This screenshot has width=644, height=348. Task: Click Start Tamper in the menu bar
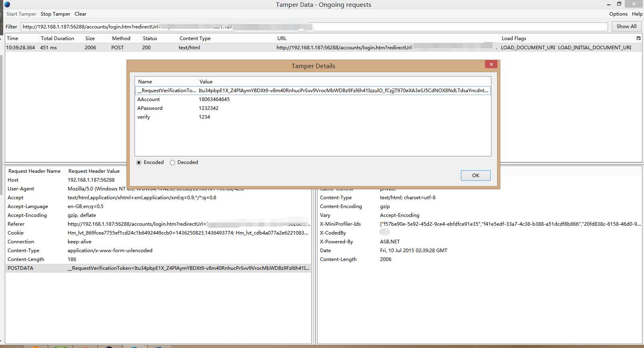pos(21,14)
